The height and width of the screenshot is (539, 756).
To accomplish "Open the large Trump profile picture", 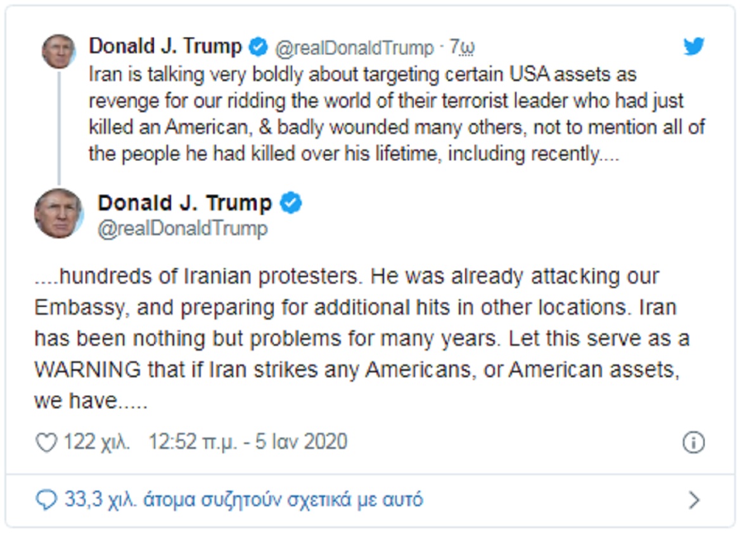I will 58,213.
